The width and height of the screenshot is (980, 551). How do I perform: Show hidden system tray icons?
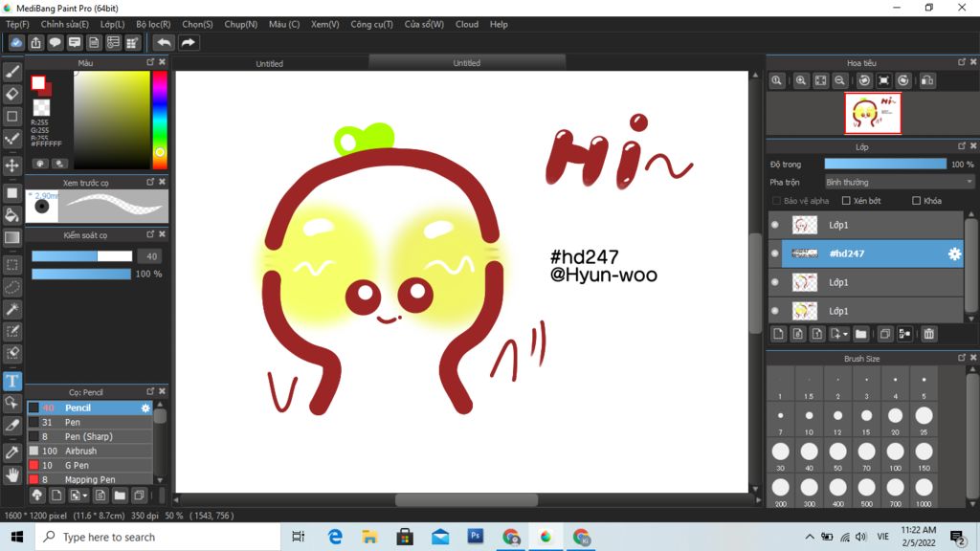coord(810,537)
